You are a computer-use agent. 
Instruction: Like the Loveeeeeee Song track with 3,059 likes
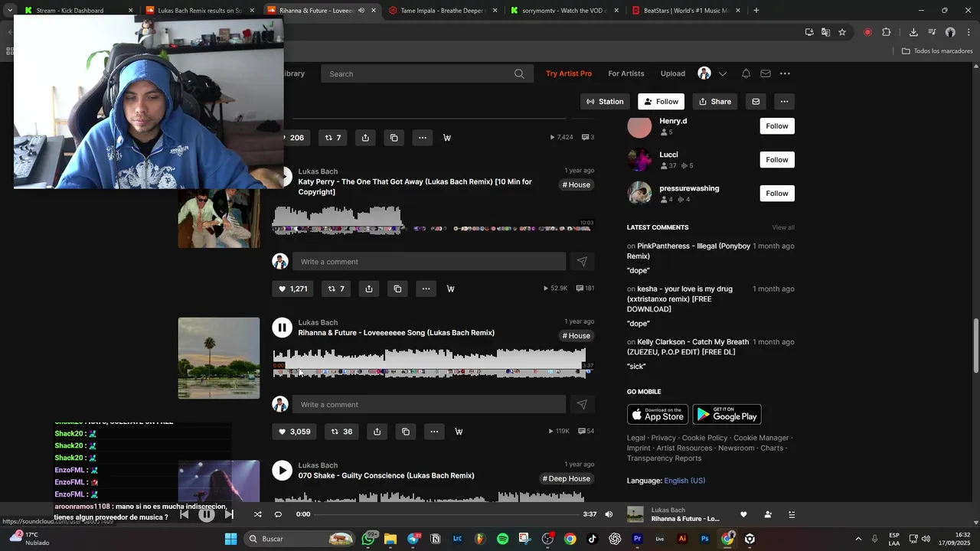[294, 432]
